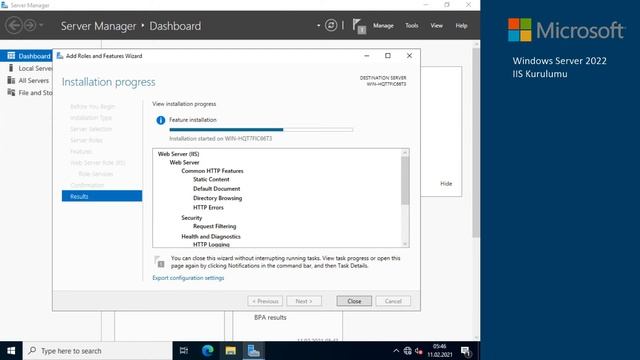Click the Cancel button in the wizard
The width and height of the screenshot is (640, 360).
393,301
